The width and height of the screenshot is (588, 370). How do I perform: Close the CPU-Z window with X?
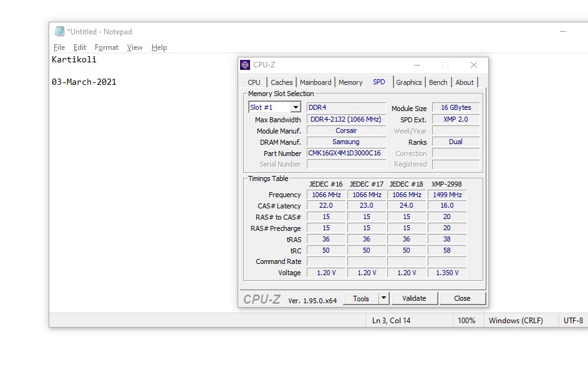click(x=474, y=65)
